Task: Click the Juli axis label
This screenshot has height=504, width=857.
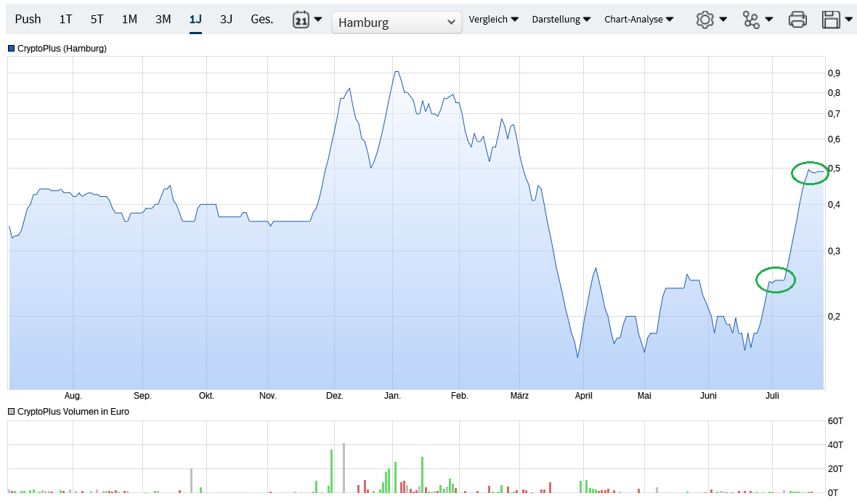Action: [772, 396]
